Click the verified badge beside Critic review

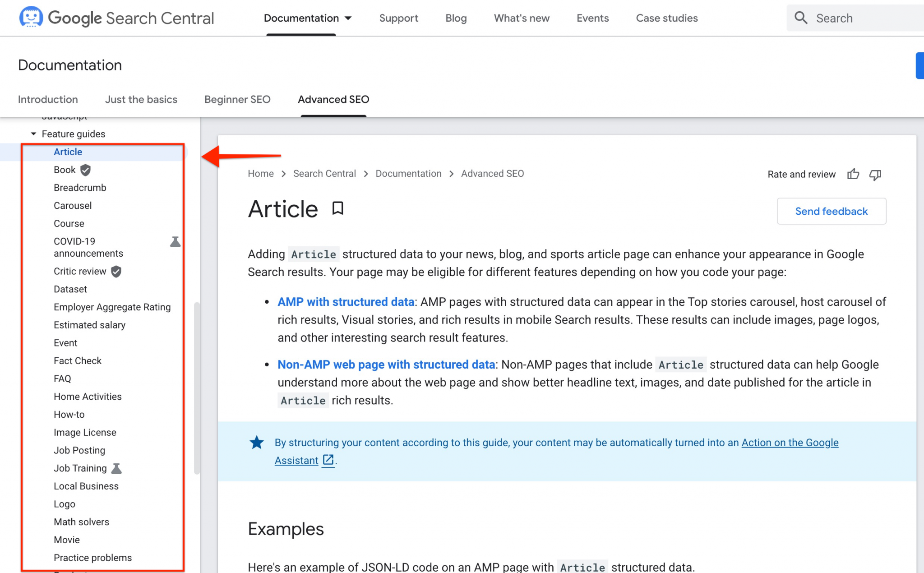(x=115, y=271)
